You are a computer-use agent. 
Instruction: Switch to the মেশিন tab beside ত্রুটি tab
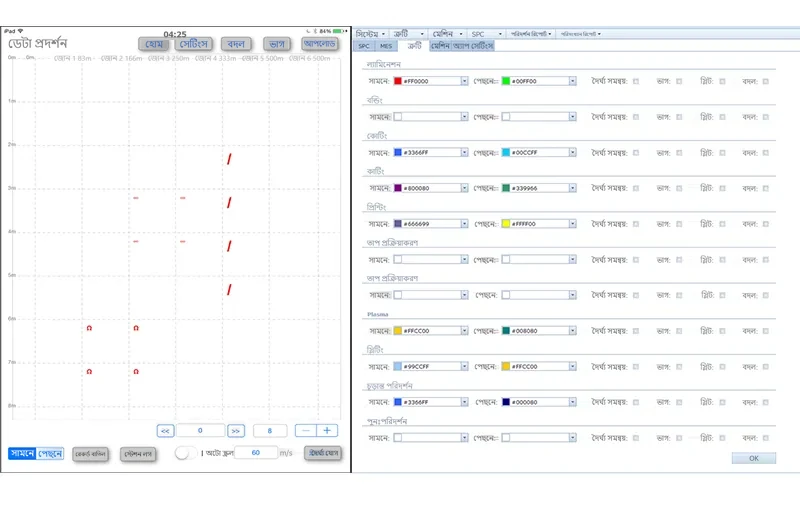click(x=440, y=46)
